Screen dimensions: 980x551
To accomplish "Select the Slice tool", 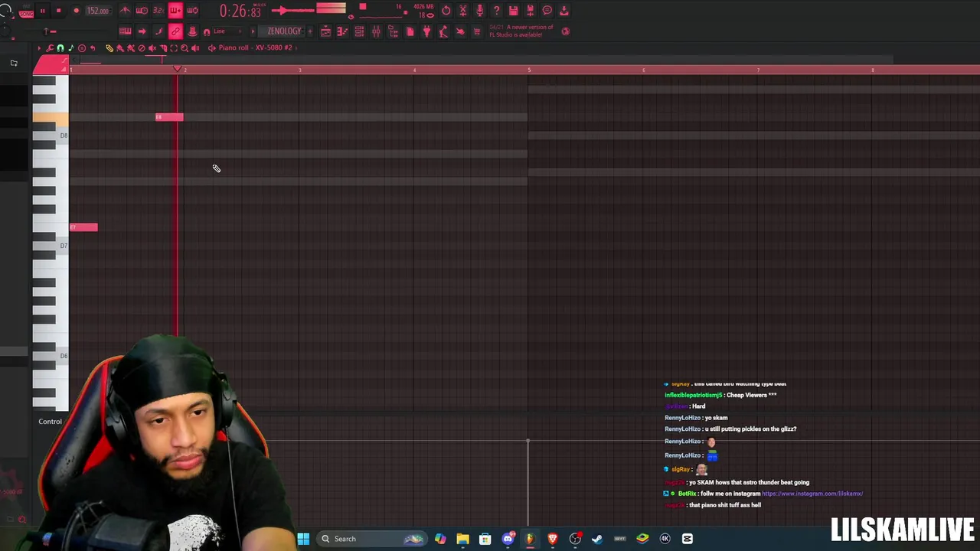I will pos(163,48).
